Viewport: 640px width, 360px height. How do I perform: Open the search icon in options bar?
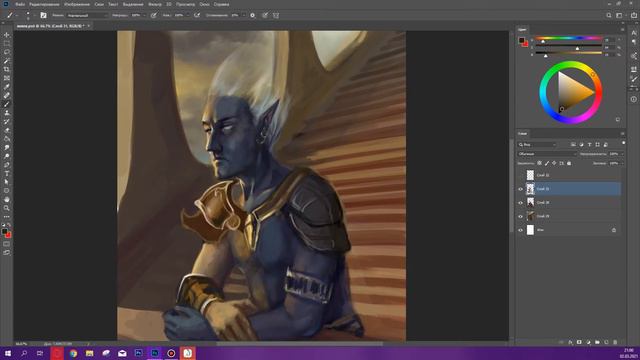(609, 15)
